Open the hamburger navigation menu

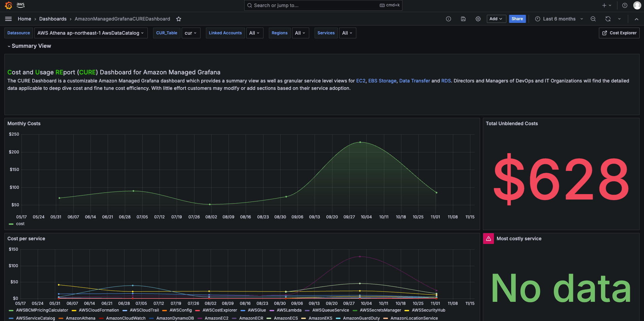(x=8, y=19)
